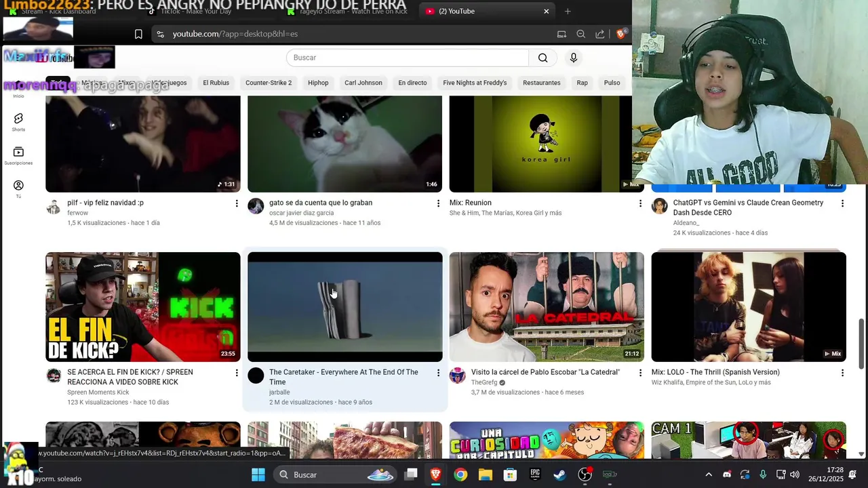Screen dimensions: 868x488
Task: Open options menu for 'Mix: Reunion'
Action: coord(640,203)
